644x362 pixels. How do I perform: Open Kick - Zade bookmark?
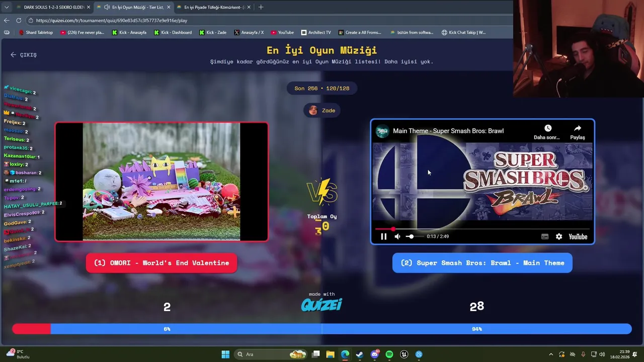[213, 33]
